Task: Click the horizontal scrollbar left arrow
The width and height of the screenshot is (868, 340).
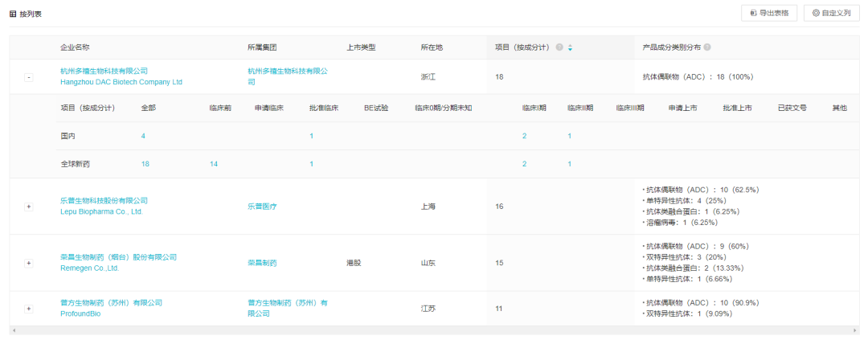Action: (13, 330)
